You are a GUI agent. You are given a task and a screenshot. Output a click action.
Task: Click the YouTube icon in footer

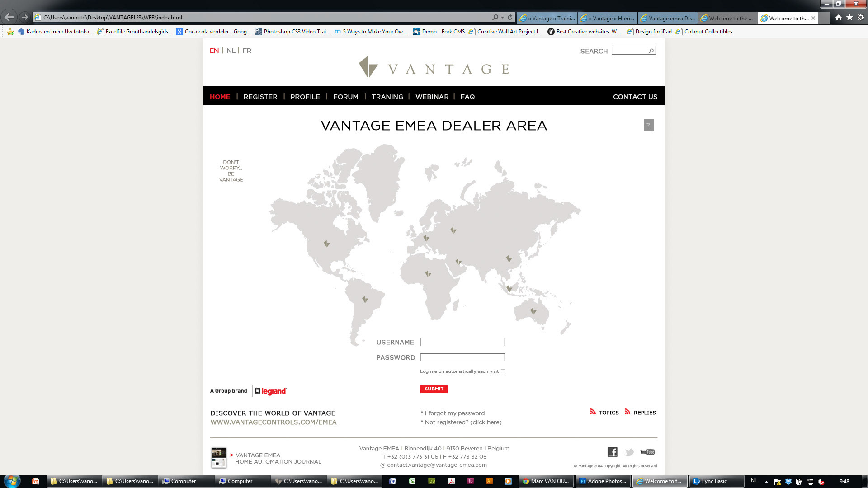click(647, 452)
